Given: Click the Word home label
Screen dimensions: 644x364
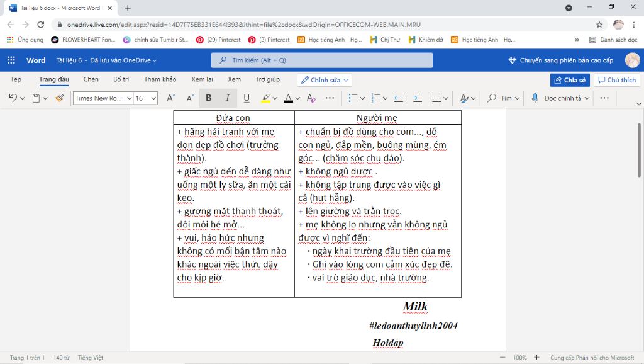Looking at the screenshot, I should pyautogui.click(x=36, y=60).
